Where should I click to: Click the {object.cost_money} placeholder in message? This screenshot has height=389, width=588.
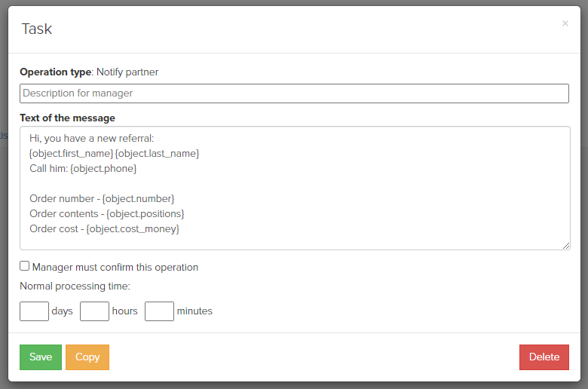coord(133,228)
